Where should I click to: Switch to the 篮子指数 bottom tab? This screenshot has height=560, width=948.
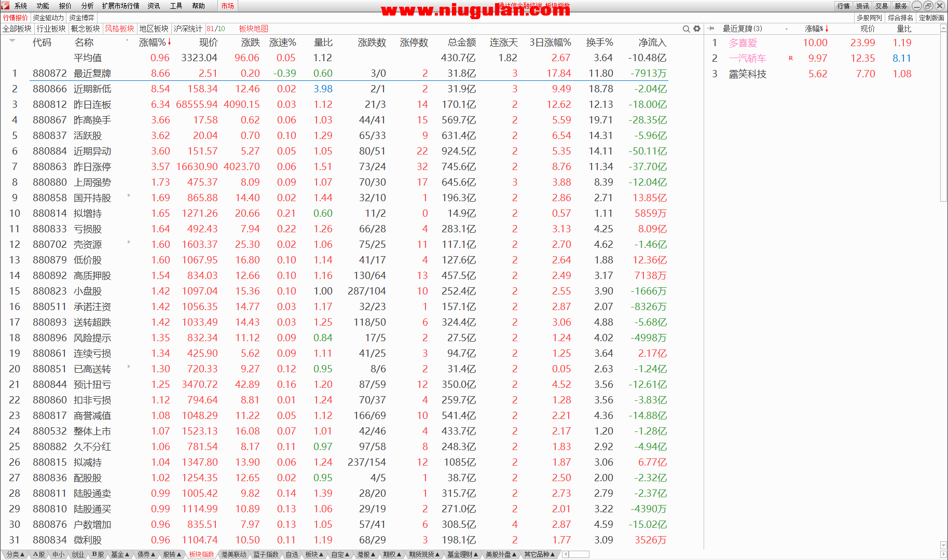point(266,554)
